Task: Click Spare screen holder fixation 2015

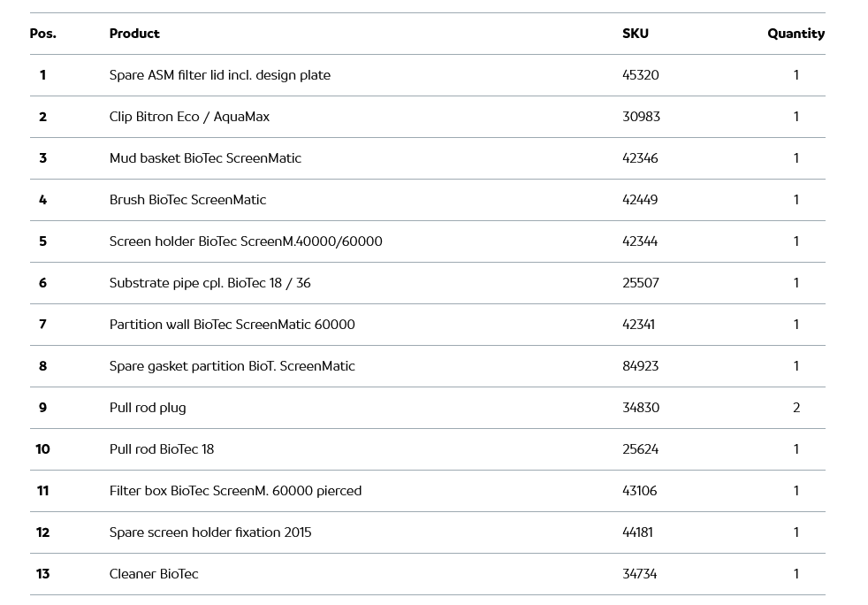Action: [210, 532]
